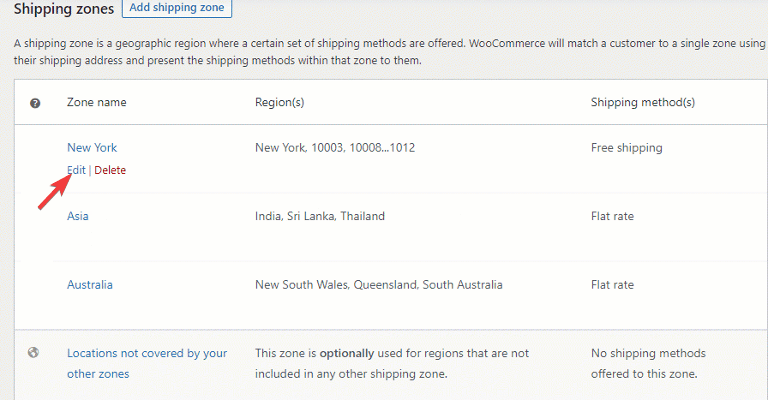This screenshot has width=768, height=400.
Task: Click the Region(s) column header
Action: click(280, 102)
